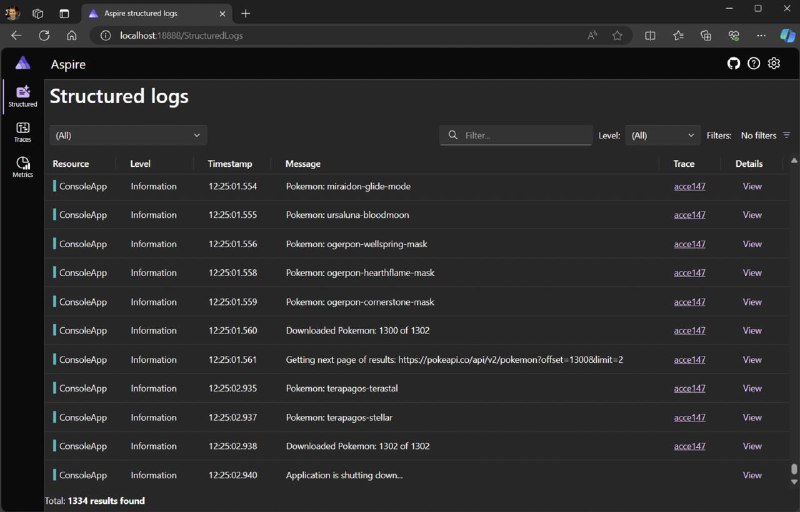Open the favorites list icon
Image resolution: width=800 pixels, height=512 pixels.
pos(678,36)
